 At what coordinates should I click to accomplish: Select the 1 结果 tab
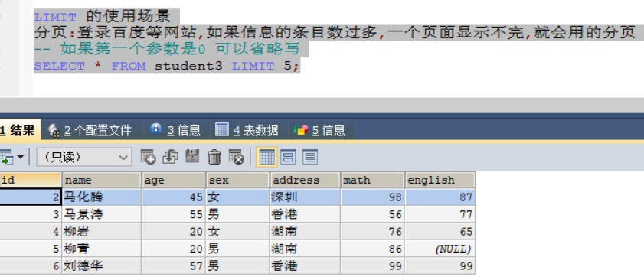point(20,131)
